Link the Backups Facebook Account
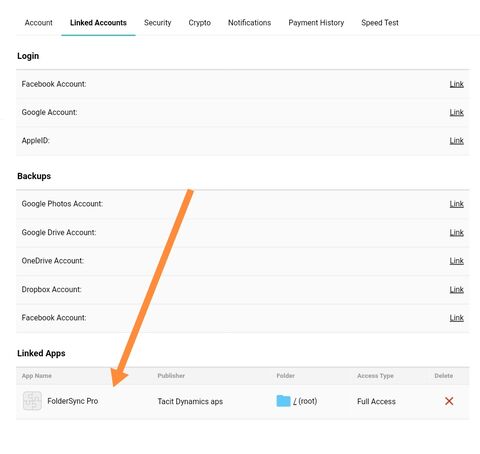Viewport: 480px width, 454px height. point(456,318)
